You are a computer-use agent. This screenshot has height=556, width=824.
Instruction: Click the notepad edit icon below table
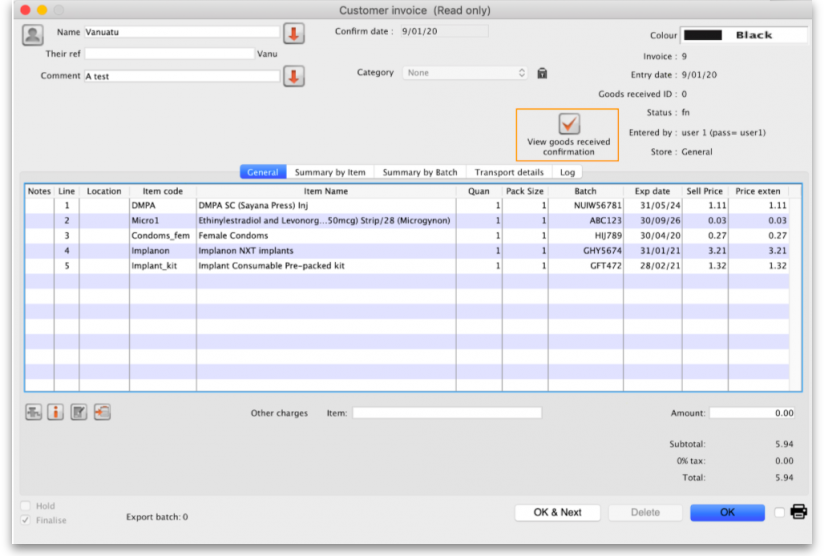pyautogui.click(x=79, y=412)
